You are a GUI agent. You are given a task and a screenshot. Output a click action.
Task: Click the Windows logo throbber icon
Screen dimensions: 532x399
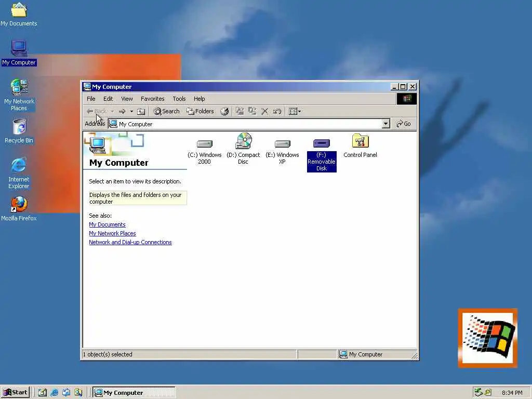pyautogui.click(x=406, y=99)
